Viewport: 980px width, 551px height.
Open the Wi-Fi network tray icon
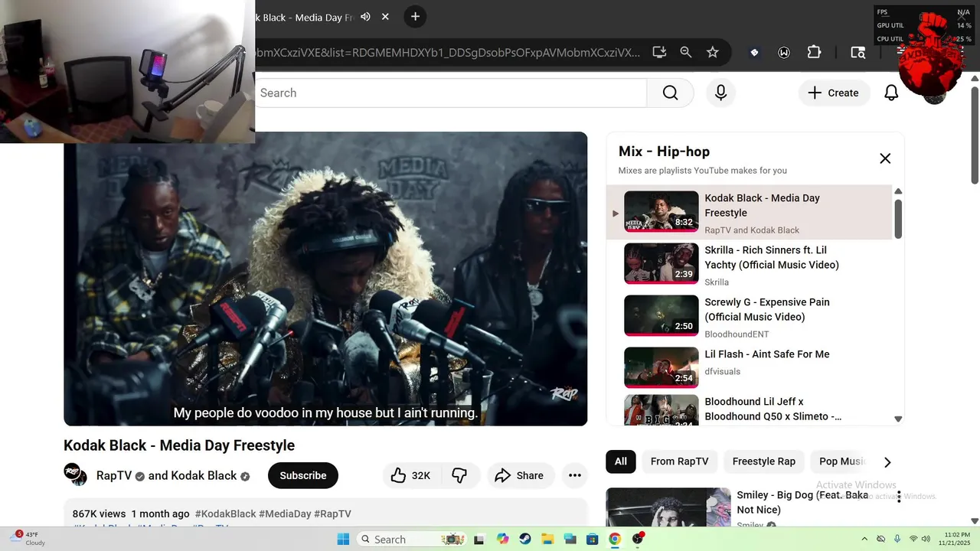(913, 540)
